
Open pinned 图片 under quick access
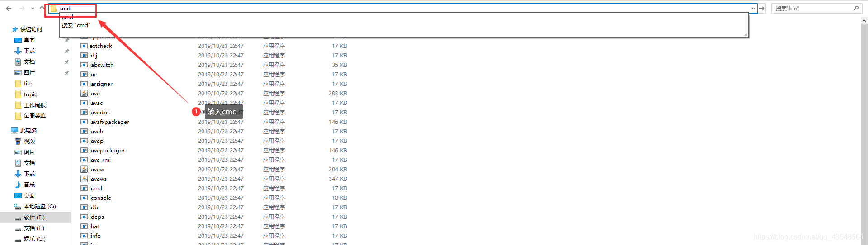pyautogui.click(x=29, y=73)
